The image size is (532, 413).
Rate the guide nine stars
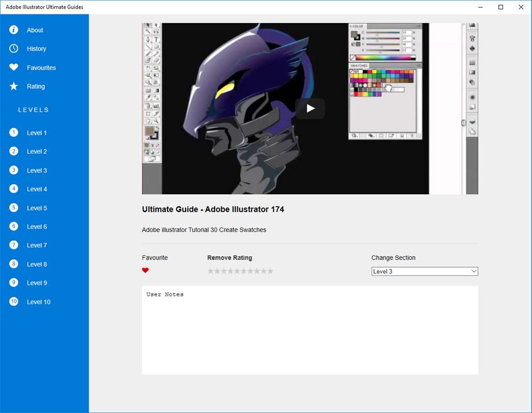tap(263, 271)
